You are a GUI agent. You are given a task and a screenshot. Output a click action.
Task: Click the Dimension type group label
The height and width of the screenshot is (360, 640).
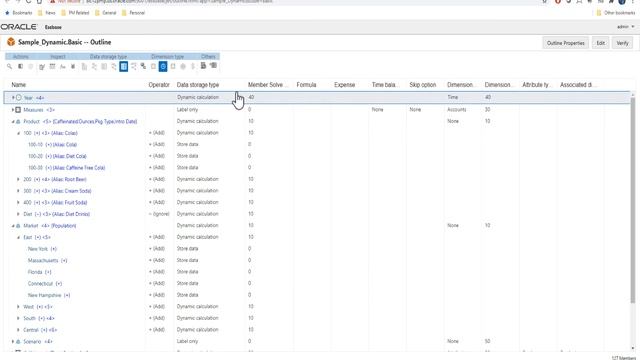click(167, 56)
